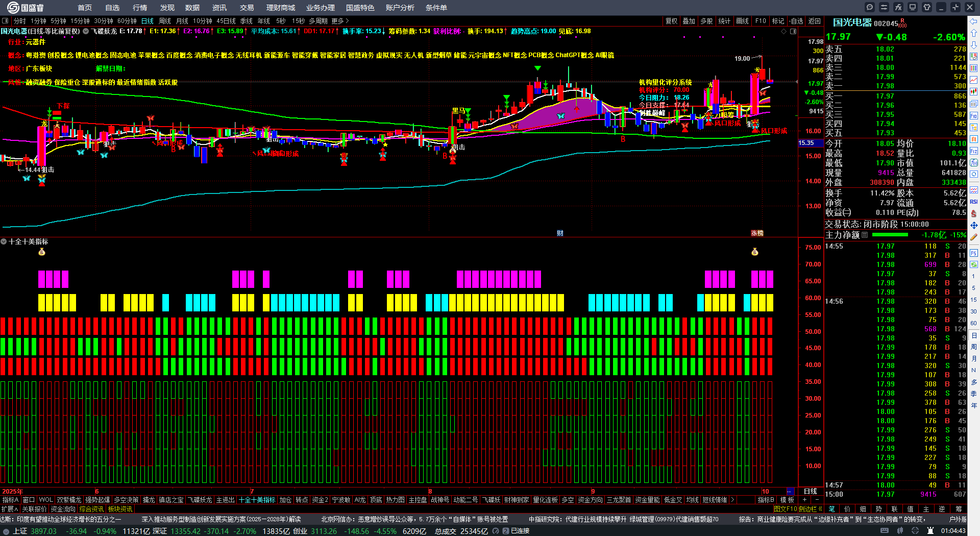Click 复权 button

[x=671, y=21]
